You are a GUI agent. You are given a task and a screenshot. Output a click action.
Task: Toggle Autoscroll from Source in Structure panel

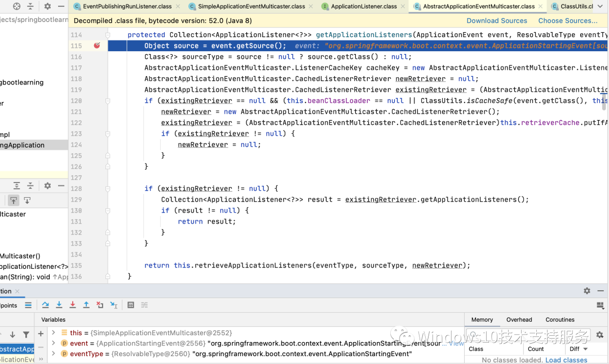tap(27, 200)
